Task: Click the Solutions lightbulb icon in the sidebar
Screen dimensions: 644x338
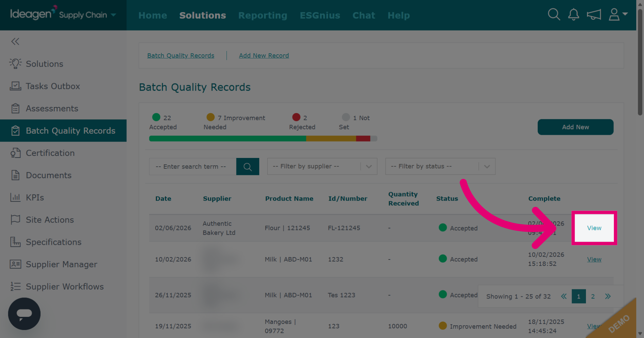Action: [15, 64]
